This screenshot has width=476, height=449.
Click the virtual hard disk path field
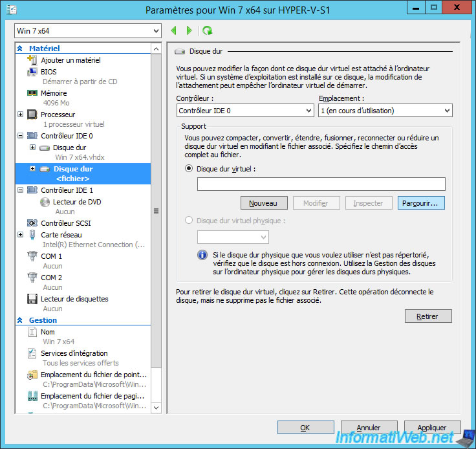[x=321, y=184]
